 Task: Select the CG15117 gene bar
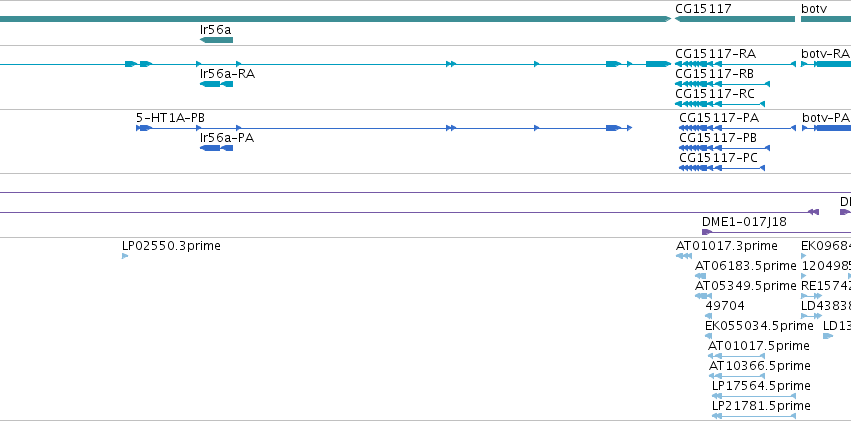(734, 19)
